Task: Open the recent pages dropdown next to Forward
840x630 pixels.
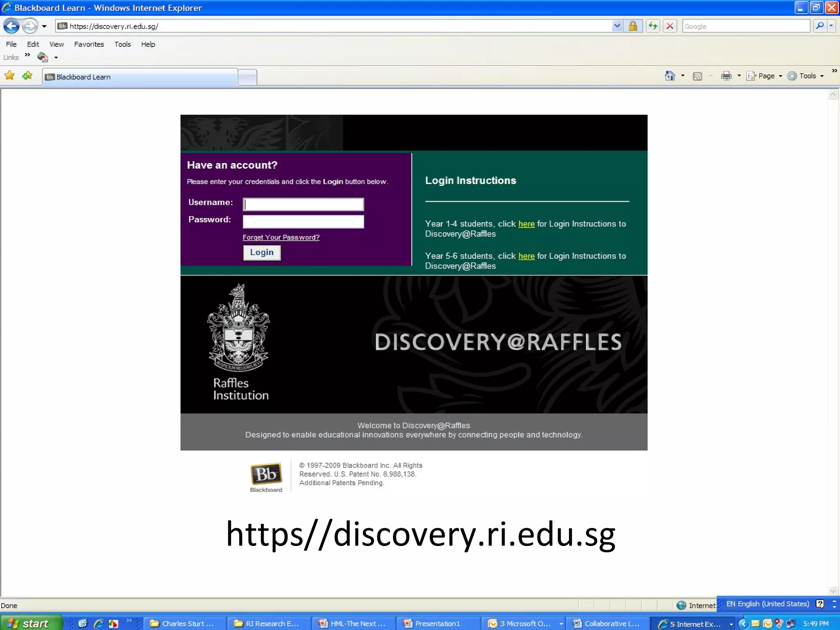Action: [x=44, y=26]
